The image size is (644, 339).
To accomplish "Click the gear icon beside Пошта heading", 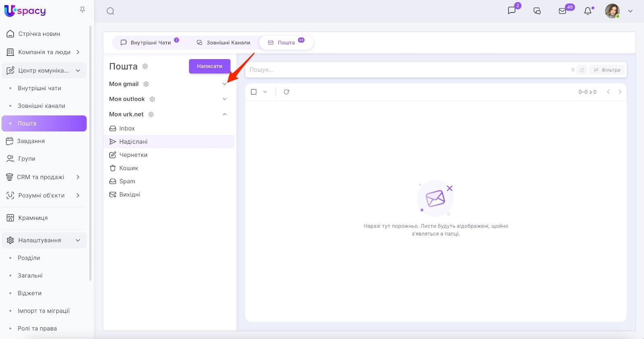I will point(145,66).
